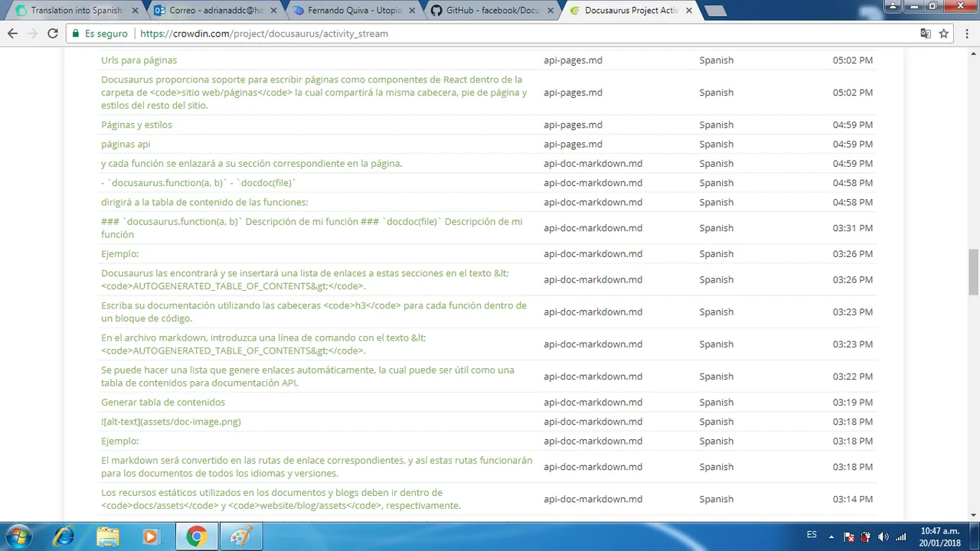Launch Internet Explorer from the taskbar

[x=64, y=536]
